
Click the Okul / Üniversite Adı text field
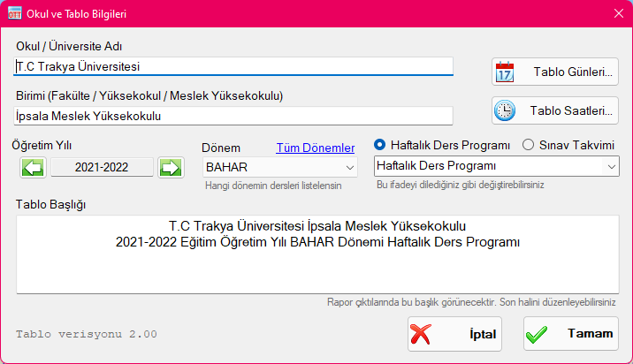click(x=233, y=66)
